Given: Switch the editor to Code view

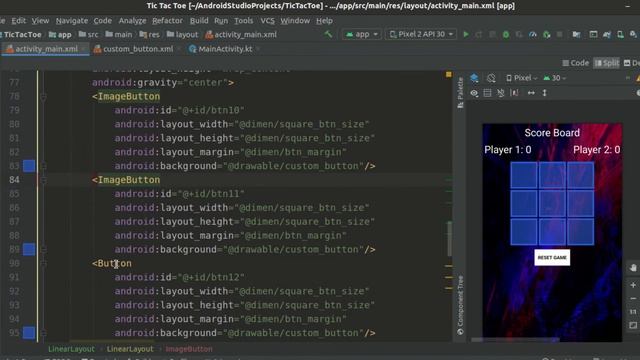Looking at the screenshot, I should [x=576, y=63].
